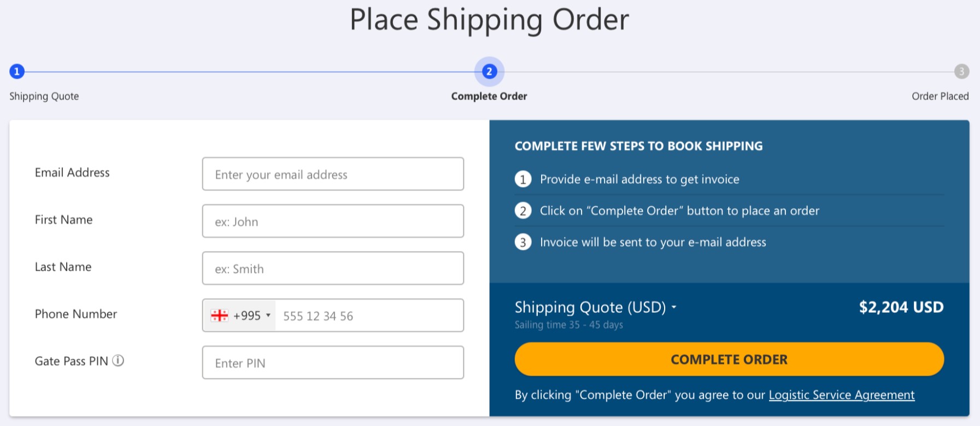Select the Order Placed step label
980x426 pixels.
[940, 96]
